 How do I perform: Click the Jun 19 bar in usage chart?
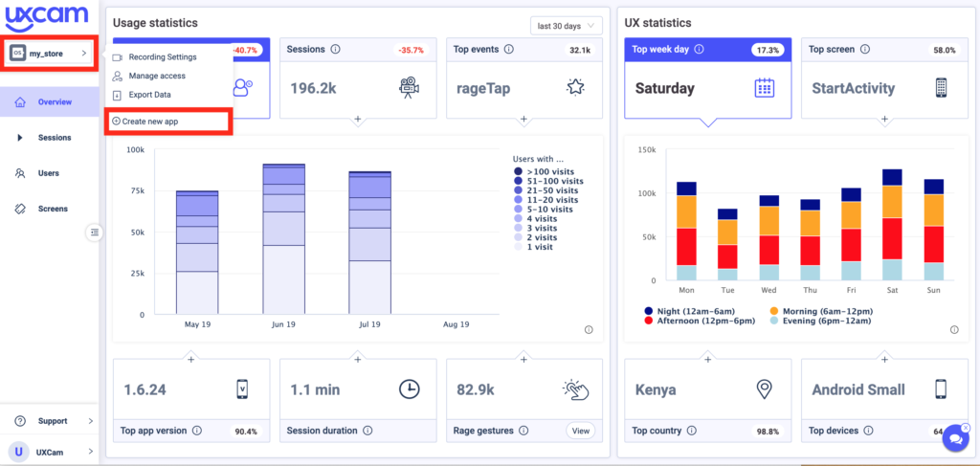[x=283, y=238]
